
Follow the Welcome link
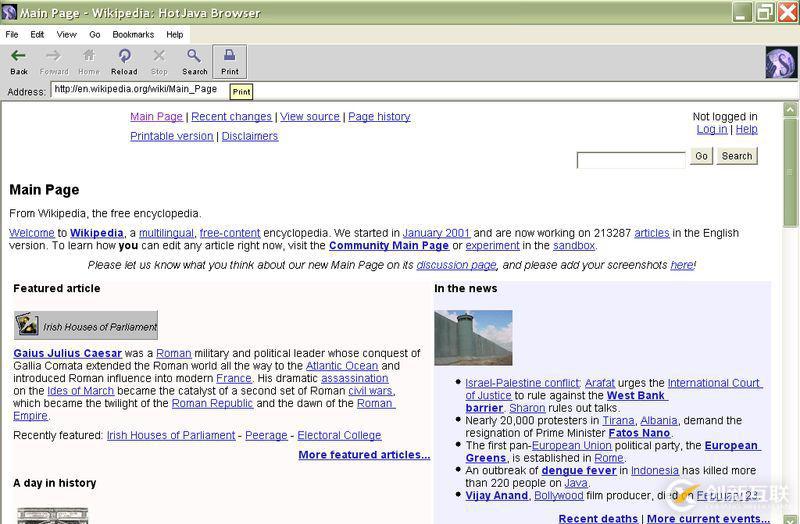pyautogui.click(x=32, y=233)
